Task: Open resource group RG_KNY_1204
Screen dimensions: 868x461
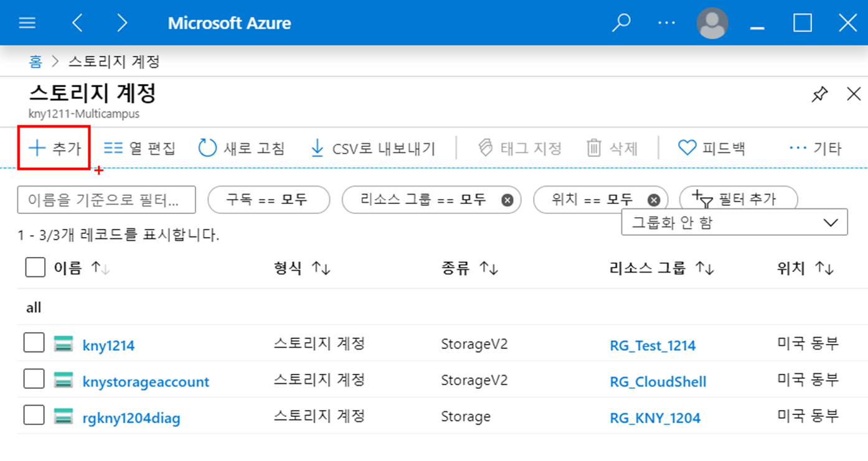Action: [x=655, y=417]
